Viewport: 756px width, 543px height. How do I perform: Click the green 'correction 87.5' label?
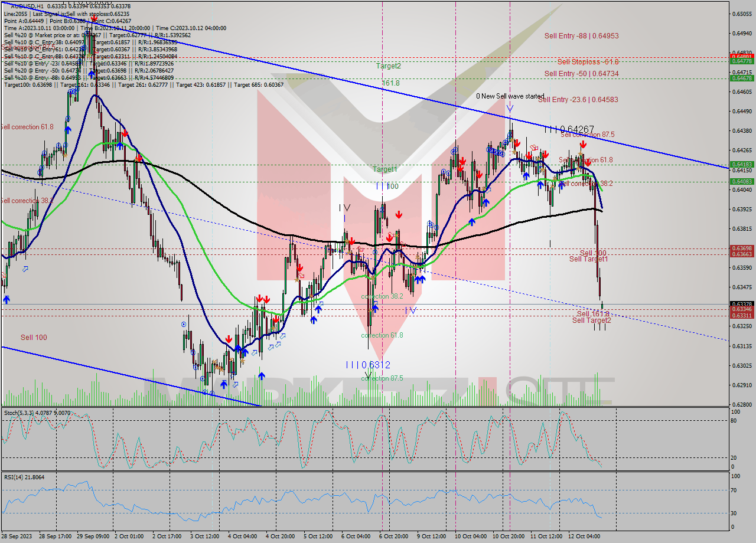(382, 378)
